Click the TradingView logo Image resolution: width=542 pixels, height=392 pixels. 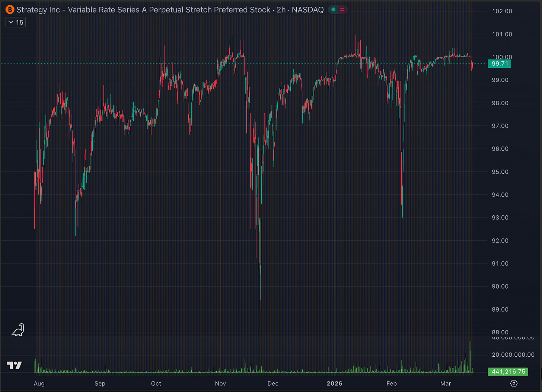coord(15,366)
